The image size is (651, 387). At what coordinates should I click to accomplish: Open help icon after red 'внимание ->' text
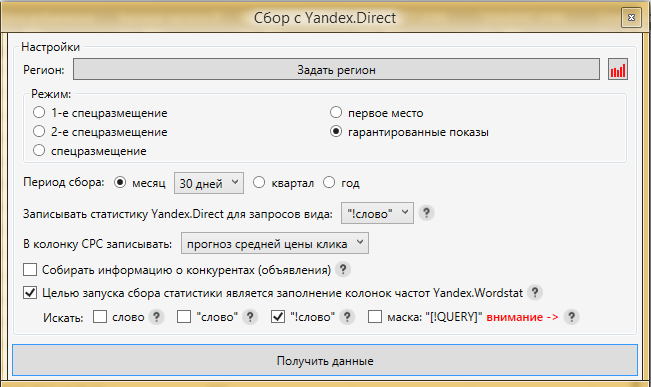572,317
